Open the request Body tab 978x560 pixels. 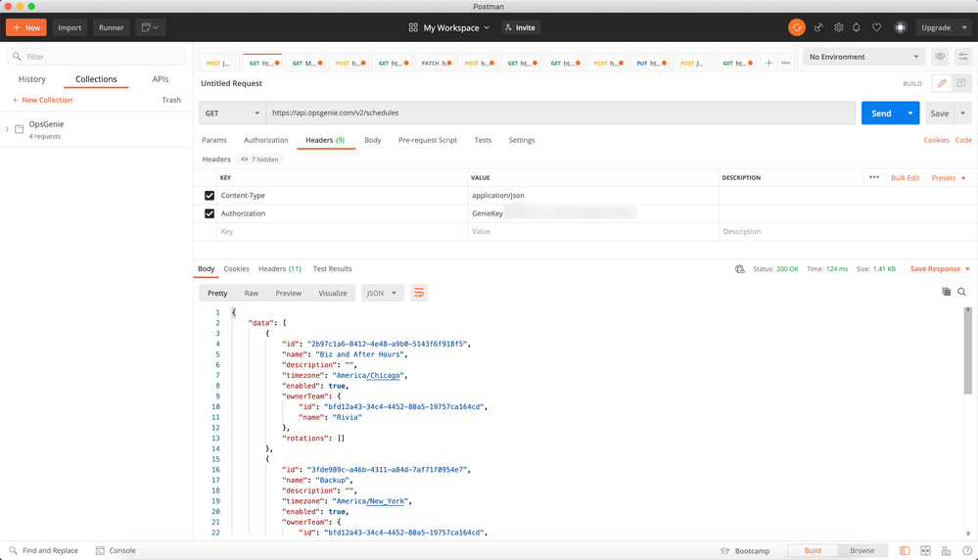(372, 140)
